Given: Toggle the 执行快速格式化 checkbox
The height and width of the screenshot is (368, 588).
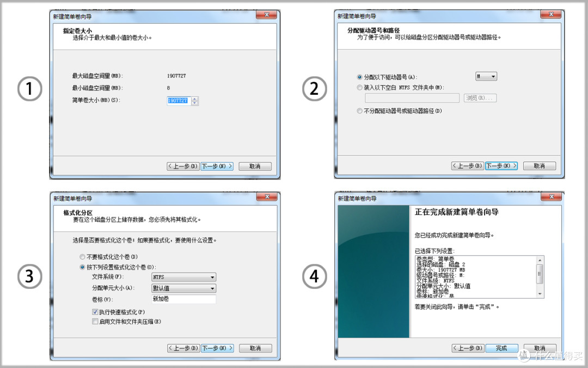Looking at the screenshot, I should pyautogui.click(x=95, y=312).
